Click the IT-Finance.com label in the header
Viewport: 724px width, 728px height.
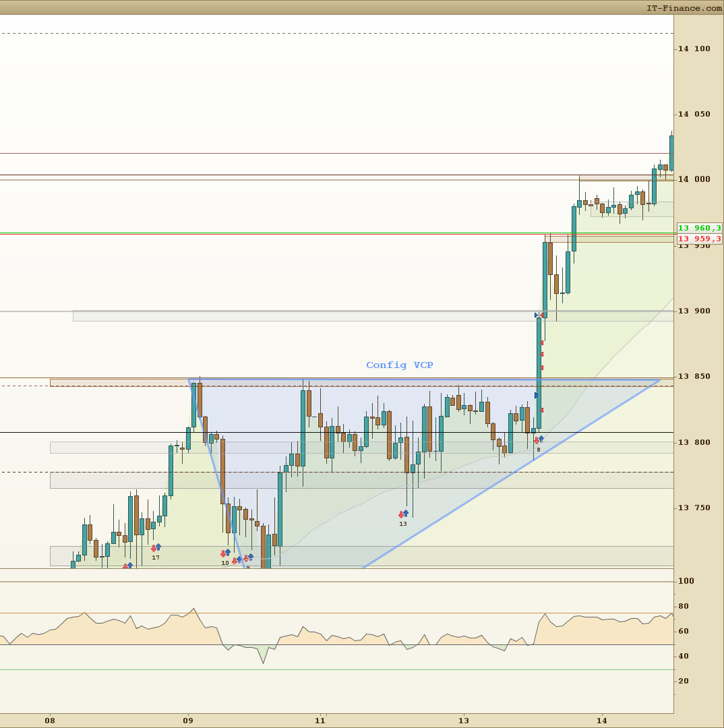pos(684,8)
